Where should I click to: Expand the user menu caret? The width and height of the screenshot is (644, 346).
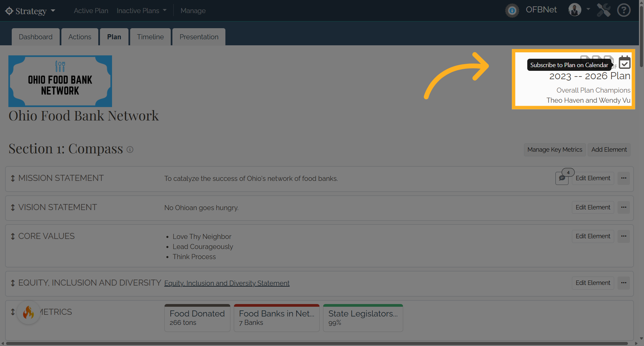click(588, 9)
